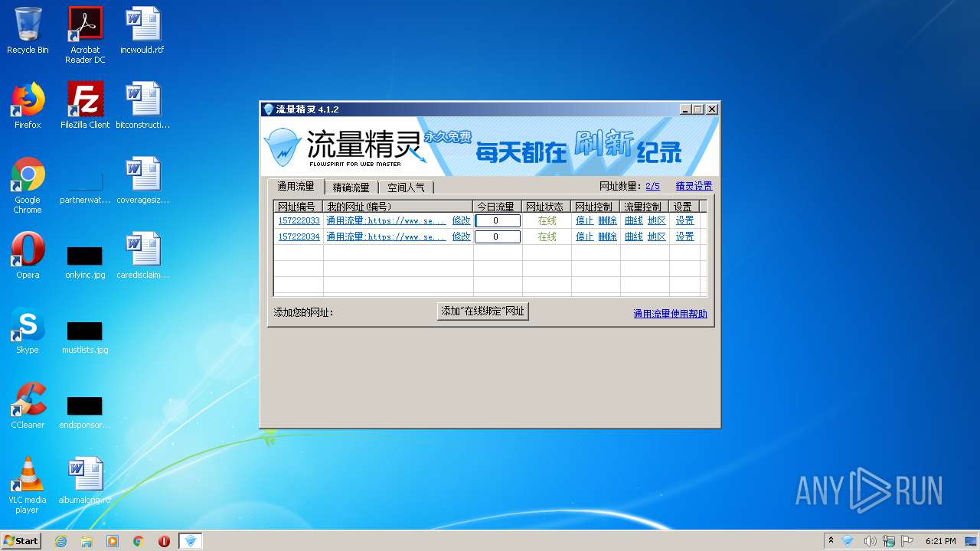Select 流量精灵 taskbar button
980x551 pixels.
pyautogui.click(x=191, y=541)
